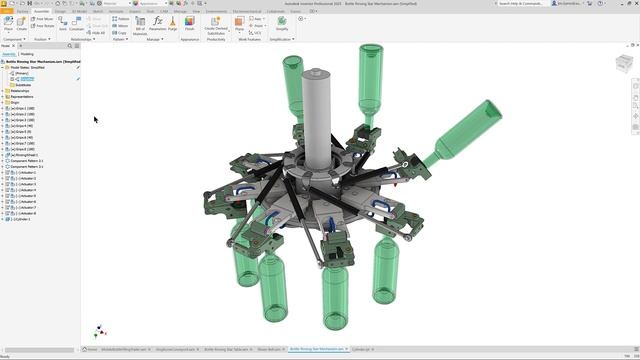Click the Place component tool
Image resolution: width=640 pixels, height=360 pixels.
(x=8, y=24)
